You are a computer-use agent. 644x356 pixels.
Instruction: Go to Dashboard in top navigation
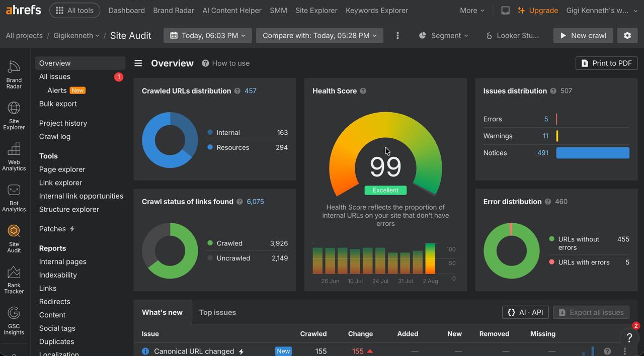click(126, 11)
